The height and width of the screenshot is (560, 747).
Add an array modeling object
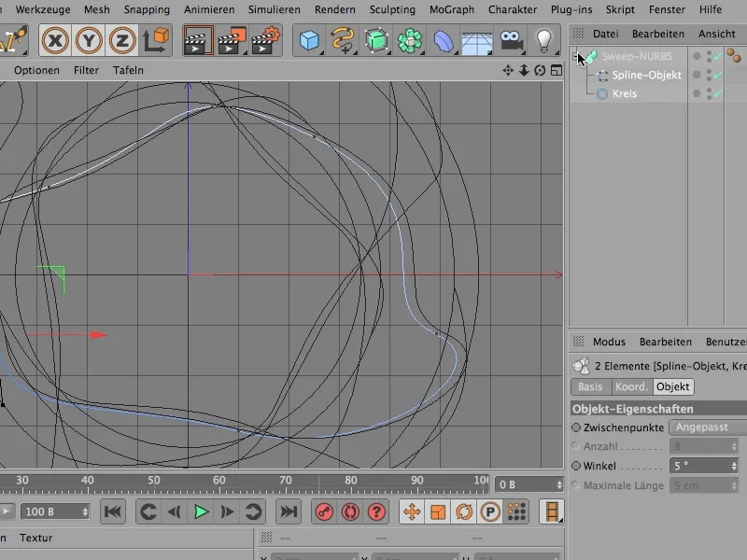point(410,40)
